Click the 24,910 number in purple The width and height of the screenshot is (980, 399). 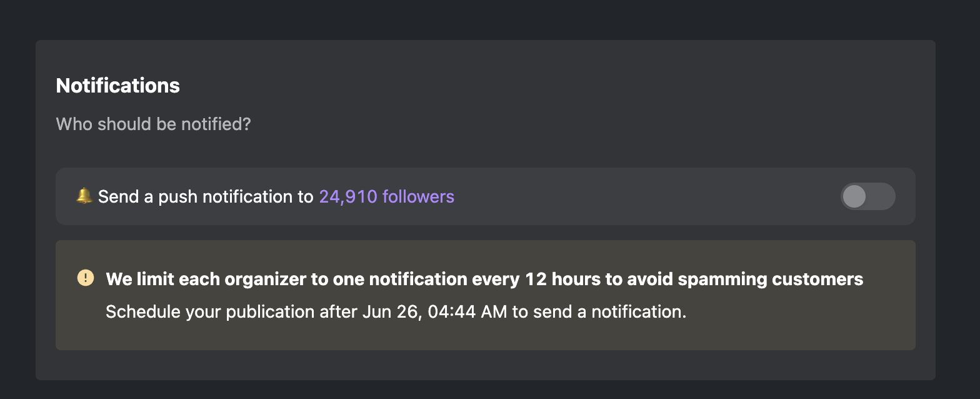point(348,196)
